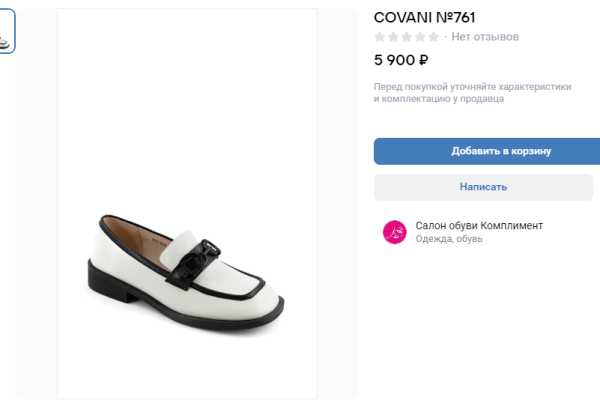Click the 5 900 ₽ price
The height and width of the screenshot is (400, 600).
click(401, 60)
